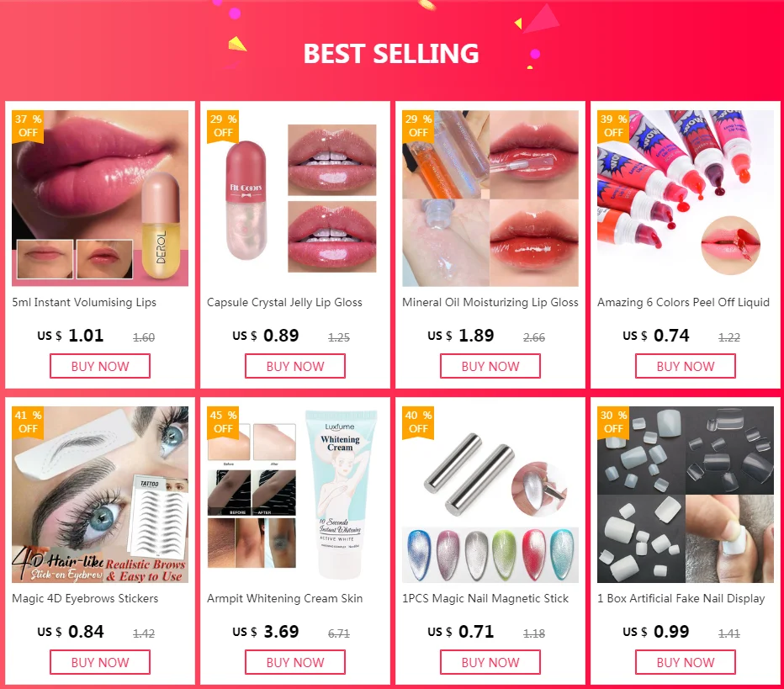Open the Magic 4D Eyebrows Stickers image
The height and width of the screenshot is (689, 784).
pyautogui.click(x=100, y=494)
